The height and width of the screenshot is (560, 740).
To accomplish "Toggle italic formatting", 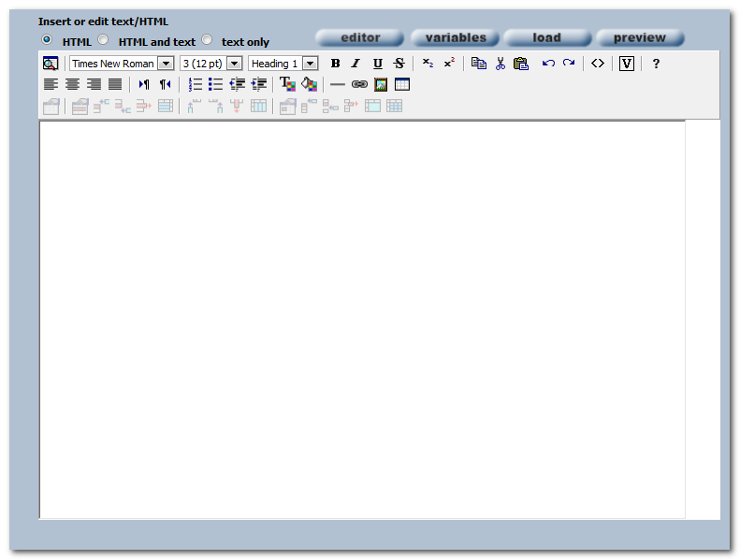I will click(355, 64).
